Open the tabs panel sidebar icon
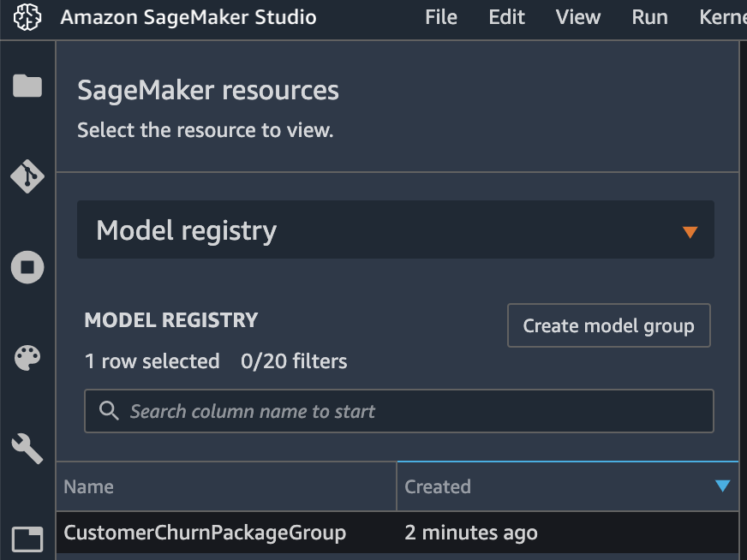This screenshot has width=747, height=560. pos(27,539)
